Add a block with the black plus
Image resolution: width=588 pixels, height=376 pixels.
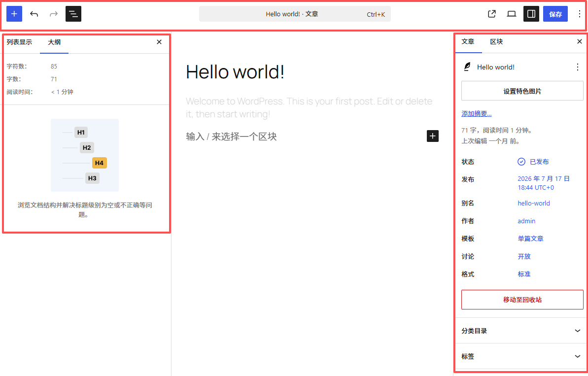432,136
